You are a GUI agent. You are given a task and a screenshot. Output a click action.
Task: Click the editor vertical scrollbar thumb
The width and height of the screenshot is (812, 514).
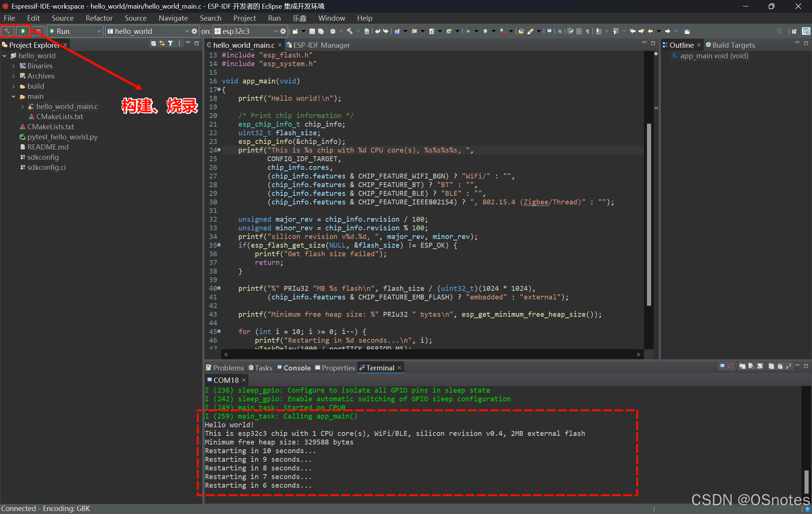click(x=649, y=214)
